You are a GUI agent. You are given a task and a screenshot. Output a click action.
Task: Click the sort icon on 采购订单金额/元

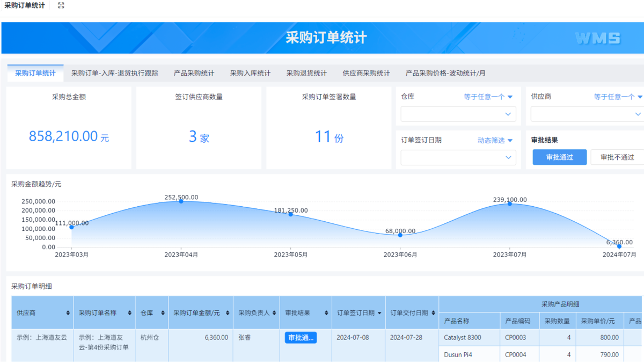pyautogui.click(x=228, y=313)
